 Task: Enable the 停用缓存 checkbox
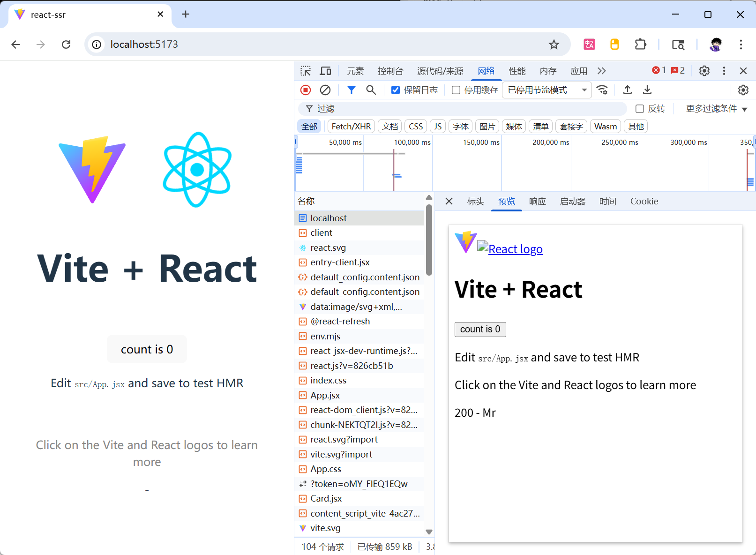(x=456, y=90)
